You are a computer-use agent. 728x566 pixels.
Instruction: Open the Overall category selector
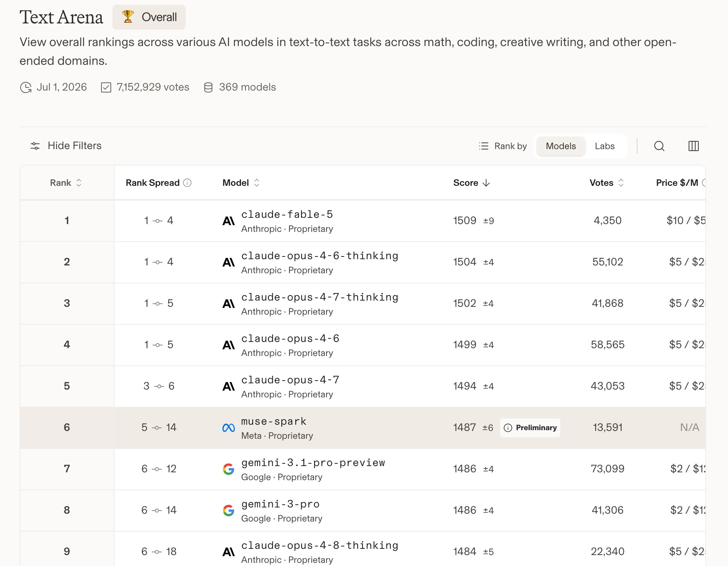pos(149,17)
